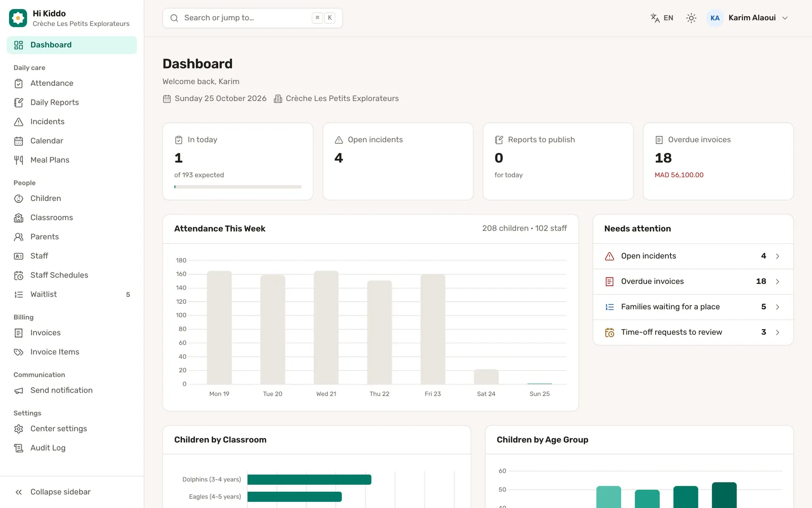Screen dimensions: 812x508
Task: Click the Daily Reports pencil icon
Action: tap(19, 103)
